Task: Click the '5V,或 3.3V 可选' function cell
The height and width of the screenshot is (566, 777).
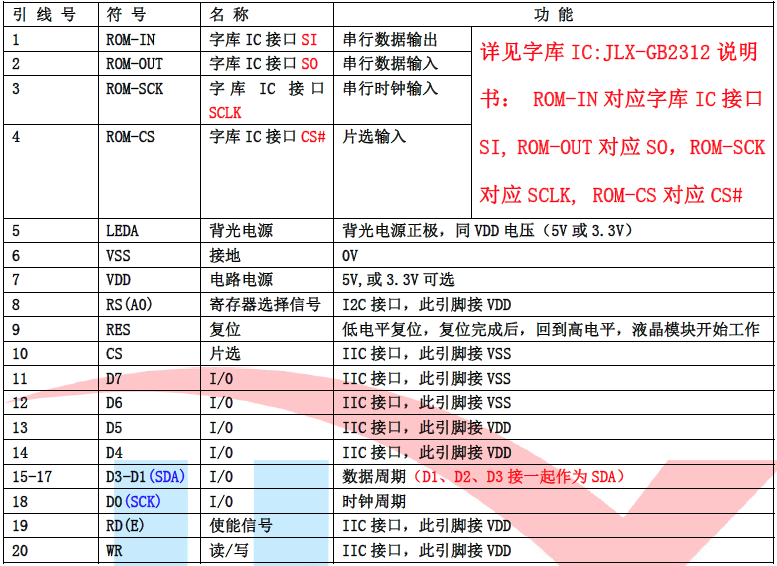Action: pyautogui.click(x=398, y=280)
